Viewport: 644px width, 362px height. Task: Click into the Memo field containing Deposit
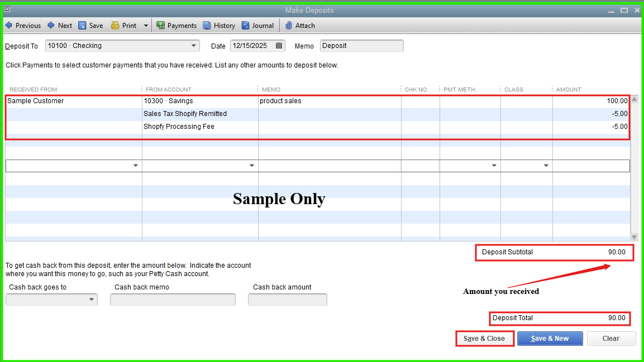click(361, 46)
